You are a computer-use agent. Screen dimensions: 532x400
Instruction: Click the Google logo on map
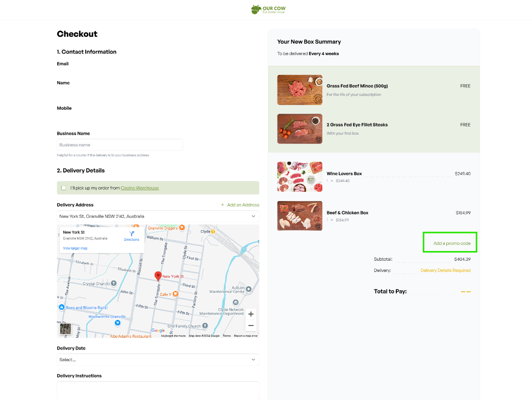click(x=158, y=331)
